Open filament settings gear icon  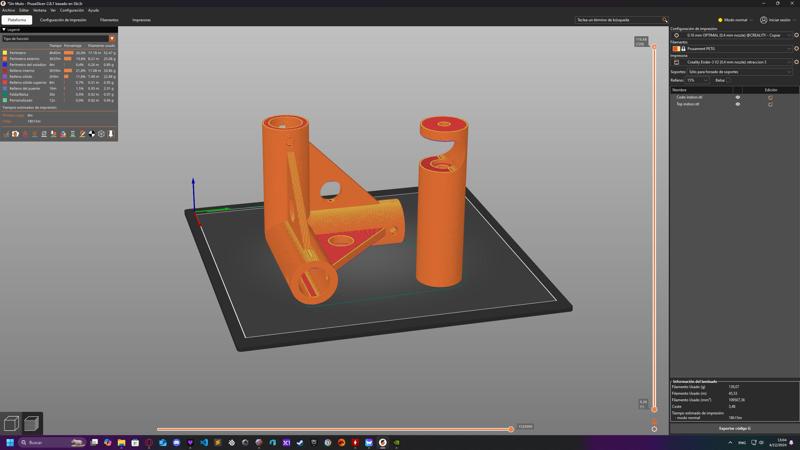(796, 48)
